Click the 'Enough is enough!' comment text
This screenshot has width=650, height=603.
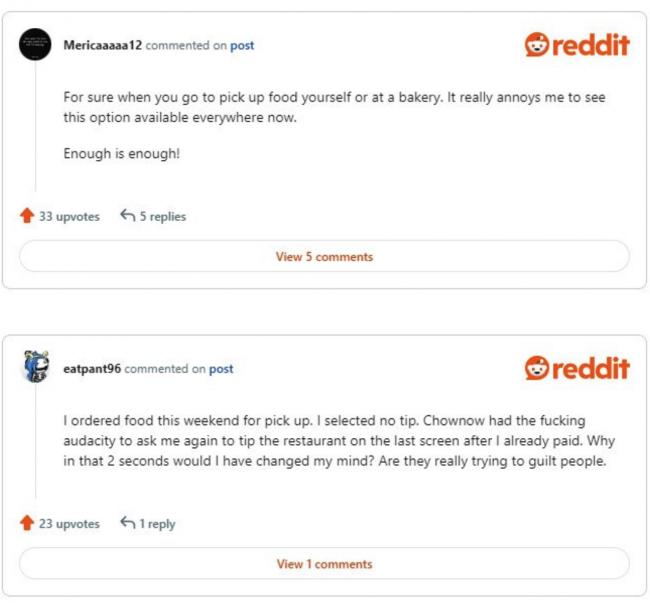pos(121,154)
